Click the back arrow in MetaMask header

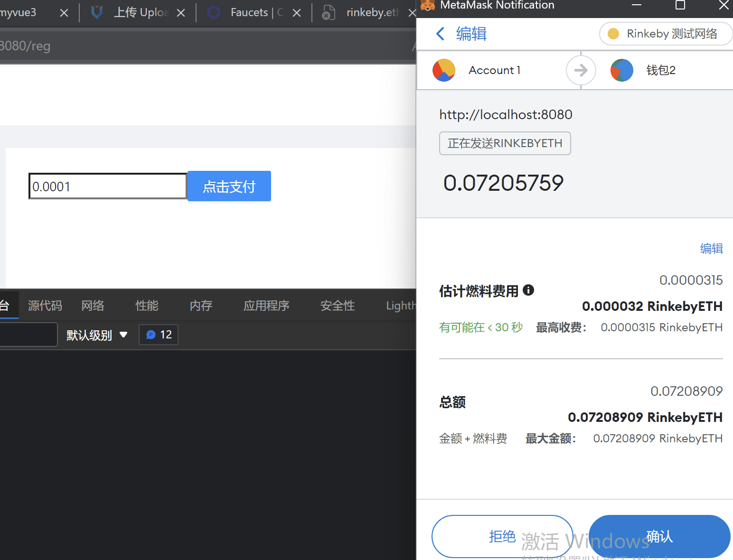(x=440, y=34)
